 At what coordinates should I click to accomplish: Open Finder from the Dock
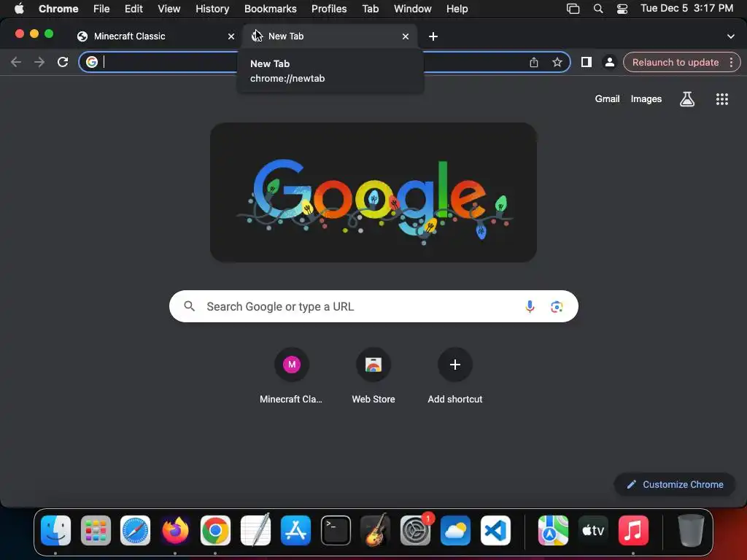click(x=55, y=530)
